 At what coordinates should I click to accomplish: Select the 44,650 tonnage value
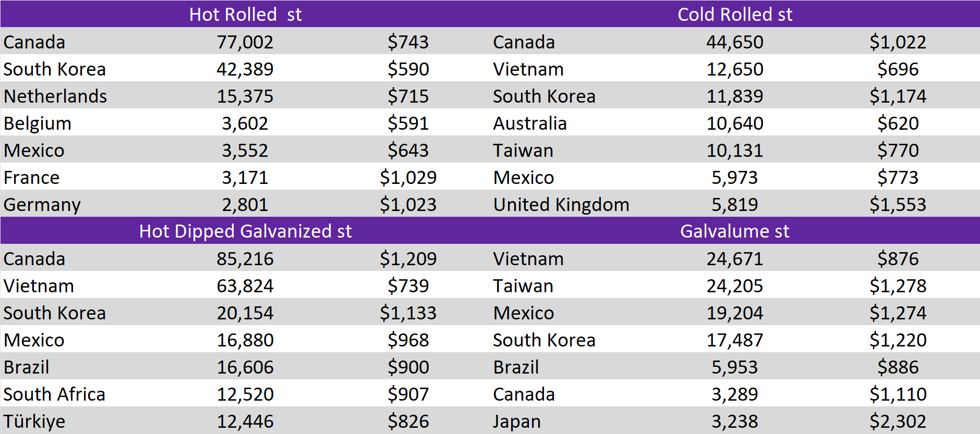coord(734,42)
